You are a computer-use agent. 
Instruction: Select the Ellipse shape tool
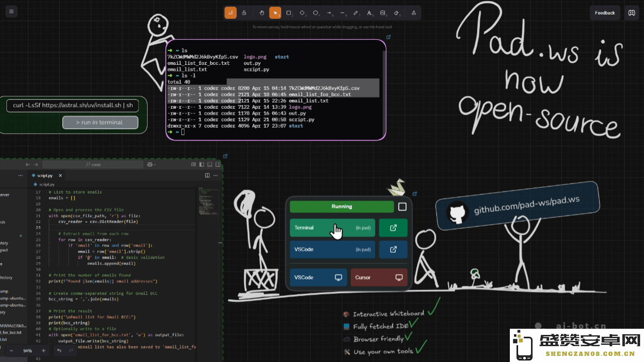[316, 12]
